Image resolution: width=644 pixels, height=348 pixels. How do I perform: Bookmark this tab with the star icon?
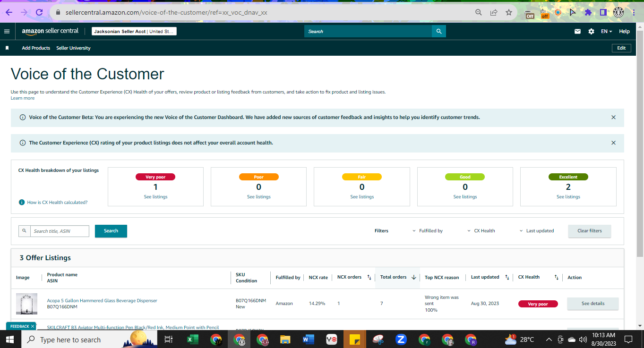pyautogui.click(x=509, y=13)
